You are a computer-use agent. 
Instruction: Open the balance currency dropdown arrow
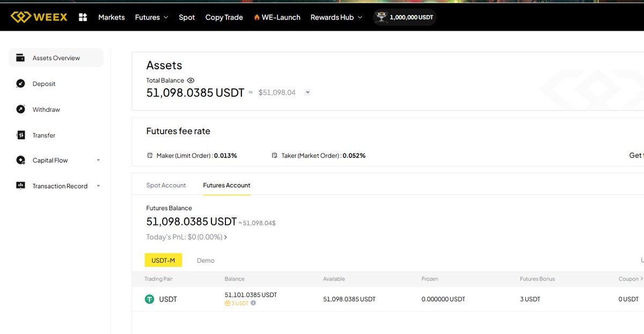pos(308,92)
